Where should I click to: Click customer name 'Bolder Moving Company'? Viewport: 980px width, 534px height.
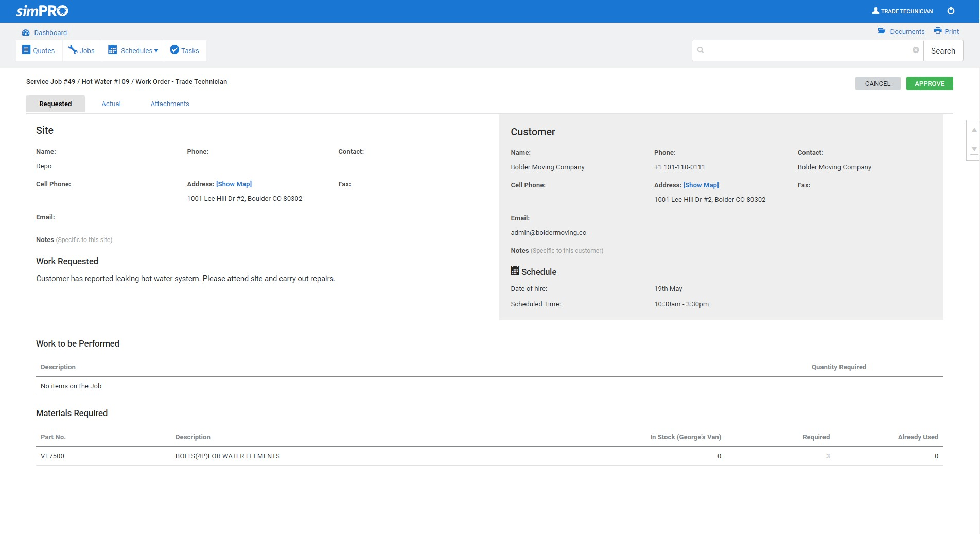[548, 167]
